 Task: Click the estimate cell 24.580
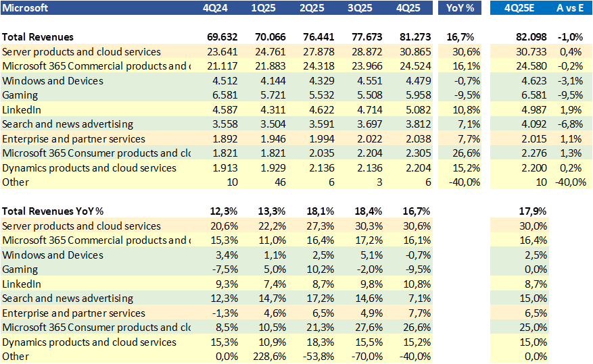pyautogui.click(x=531, y=66)
